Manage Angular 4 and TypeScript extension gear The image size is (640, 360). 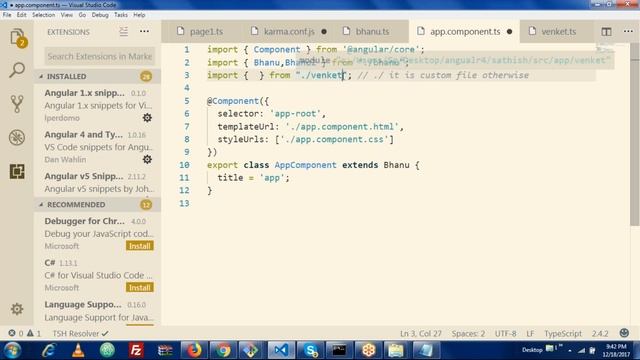pyautogui.click(x=147, y=159)
